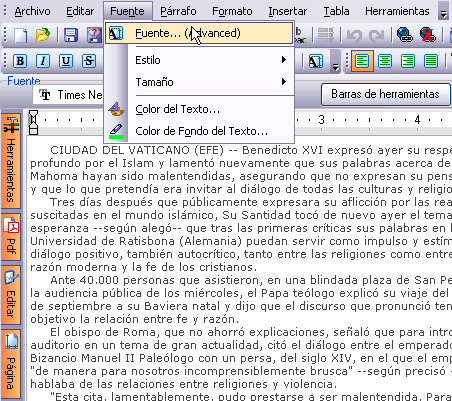
Task: Open a file using the folder icon
Action: click(x=43, y=35)
